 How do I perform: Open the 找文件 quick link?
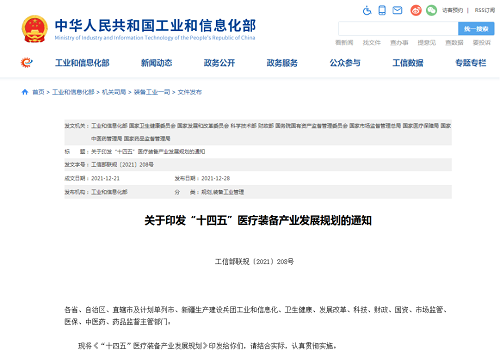(x=372, y=43)
